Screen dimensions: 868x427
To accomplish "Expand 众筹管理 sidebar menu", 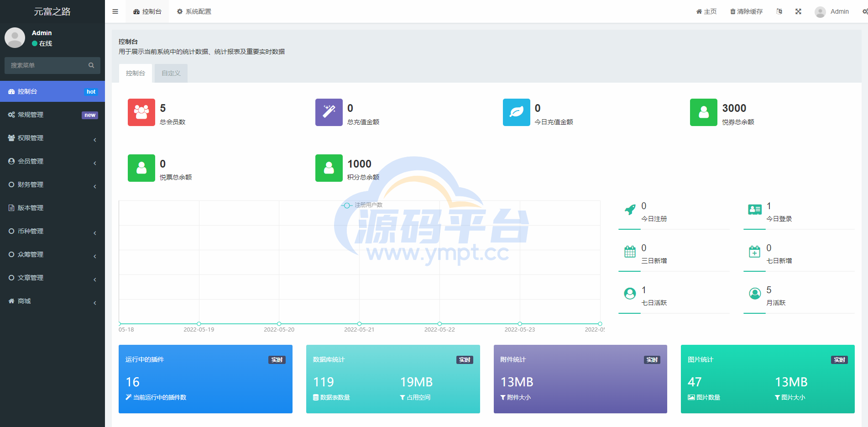I will coord(52,254).
